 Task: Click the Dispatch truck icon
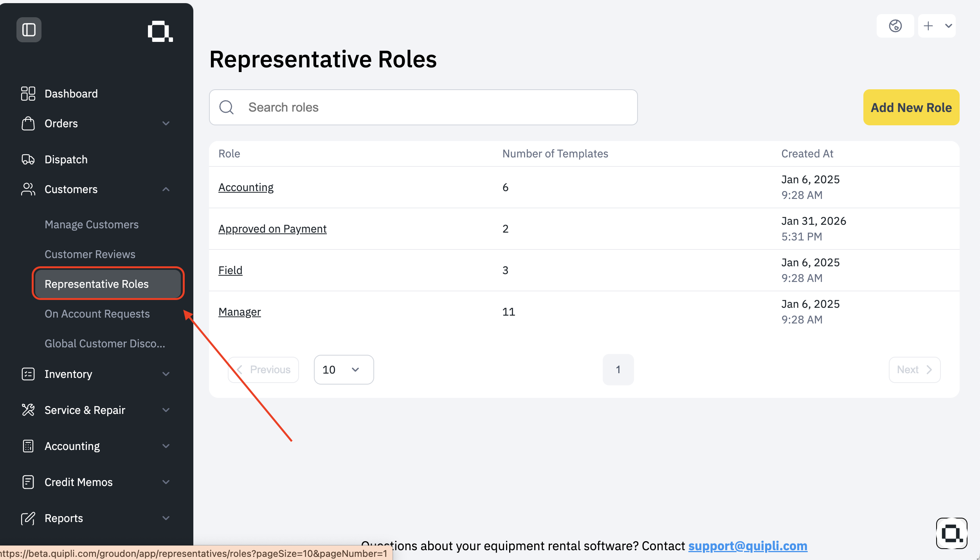click(28, 159)
